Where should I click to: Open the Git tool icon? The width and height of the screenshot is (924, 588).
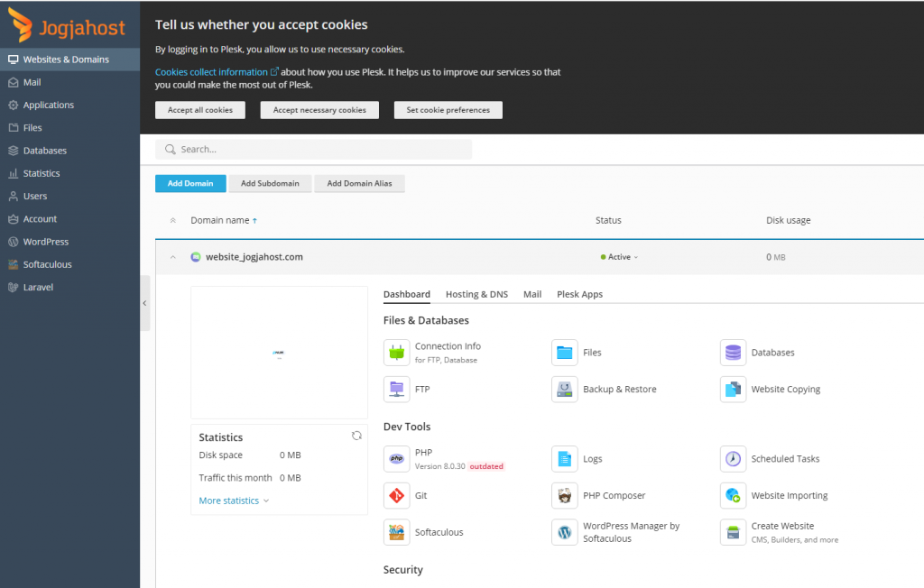coord(397,495)
